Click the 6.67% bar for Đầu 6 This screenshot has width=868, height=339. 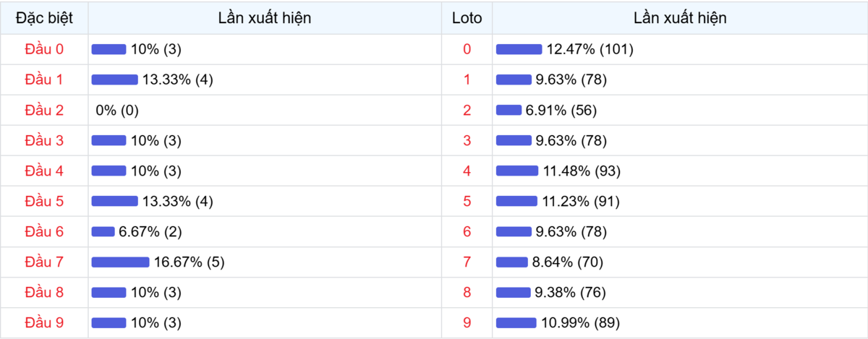pos(103,231)
